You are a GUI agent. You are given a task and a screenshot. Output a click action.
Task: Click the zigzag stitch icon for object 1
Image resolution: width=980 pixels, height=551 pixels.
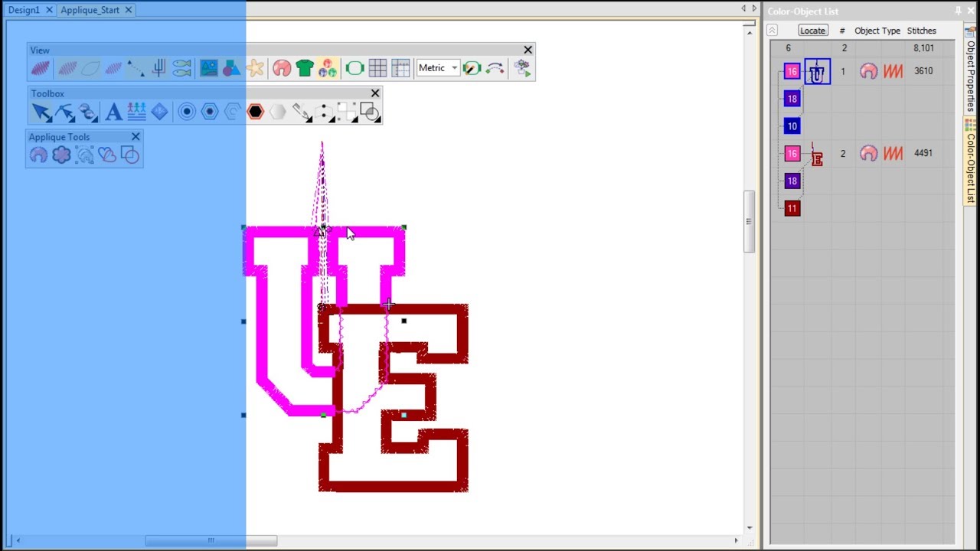(893, 71)
